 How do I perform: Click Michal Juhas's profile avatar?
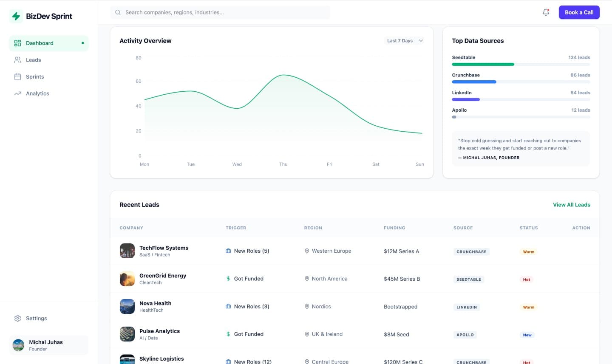18,345
